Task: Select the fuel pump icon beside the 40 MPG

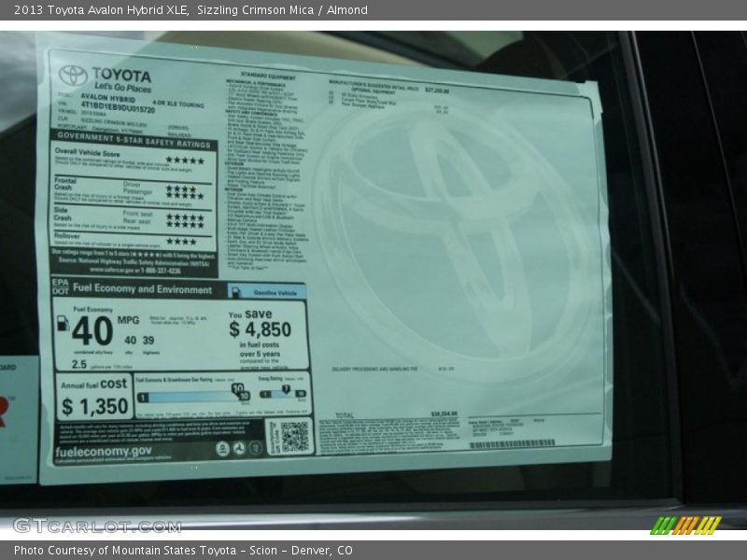Action: pos(62,324)
